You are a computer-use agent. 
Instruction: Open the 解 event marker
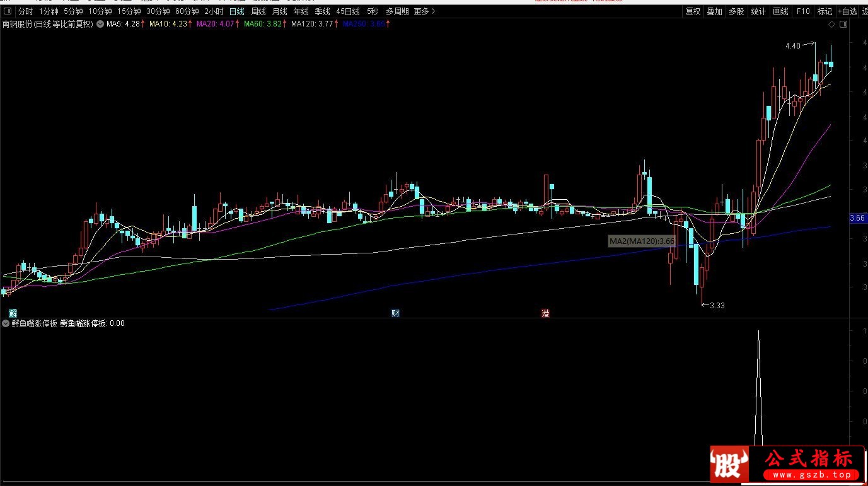pos(13,313)
